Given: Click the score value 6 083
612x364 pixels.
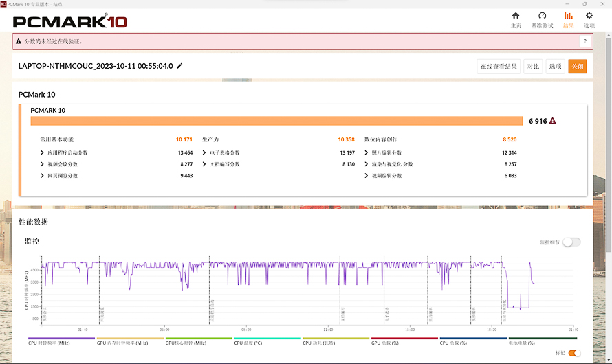Looking at the screenshot, I should pos(510,176).
